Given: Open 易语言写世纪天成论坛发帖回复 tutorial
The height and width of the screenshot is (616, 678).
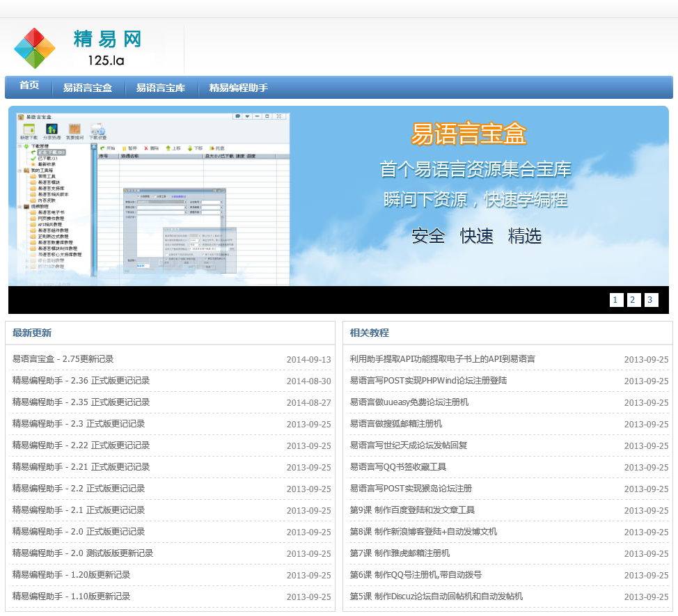Looking at the screenshot, I should click(408, 445).
